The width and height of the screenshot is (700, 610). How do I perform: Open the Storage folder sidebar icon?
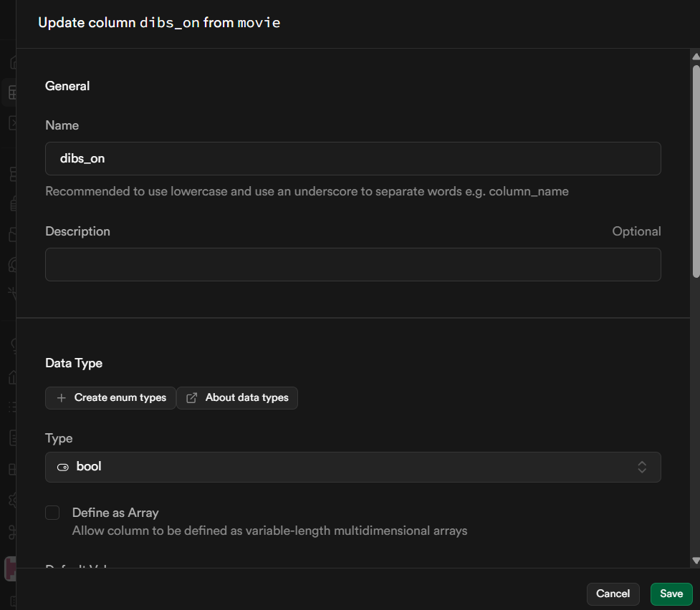(11, 233)
